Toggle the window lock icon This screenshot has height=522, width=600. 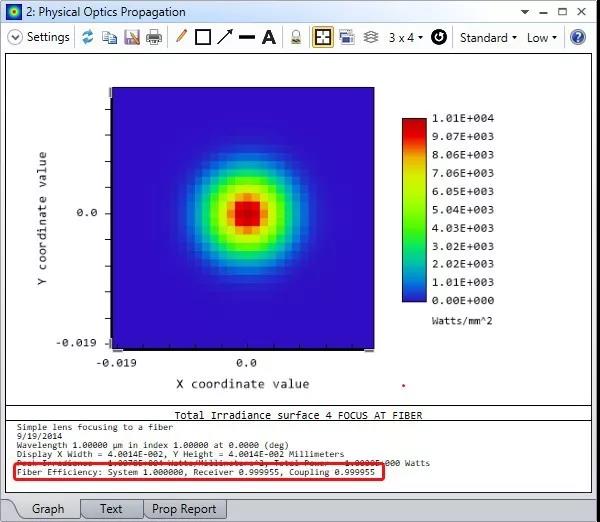pyautogui.click(x=296, y=37)
